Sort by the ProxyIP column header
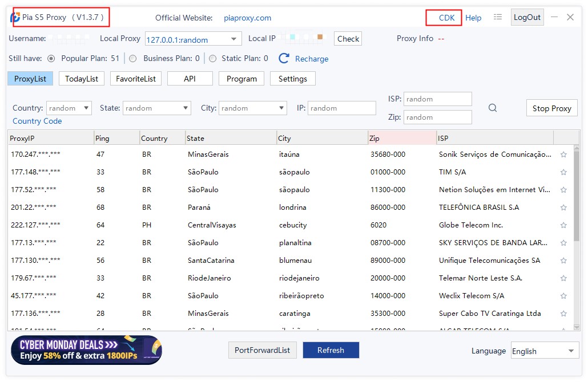This screenshot has width=588, height=382. click(51, 138)
